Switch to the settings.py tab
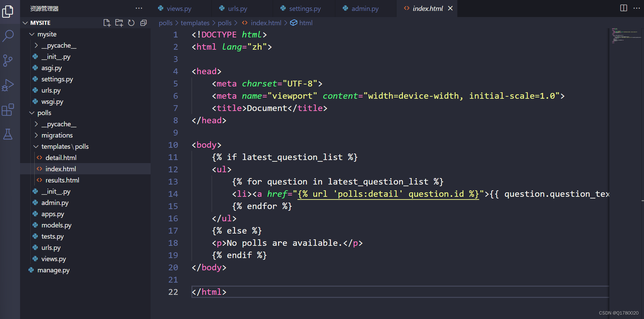Image resolution: width=644 pixels, height=319 pixels. pyautogui.click(x=305, y=9)
